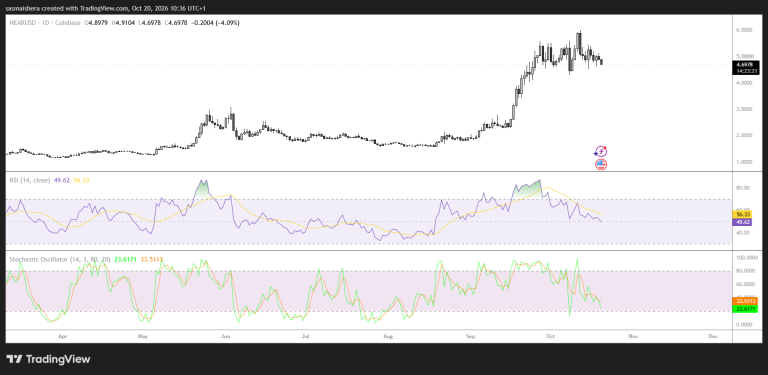Click the Coinbase exchange label in legend
This screenshot has height=375, width=768.
(69, 23)
